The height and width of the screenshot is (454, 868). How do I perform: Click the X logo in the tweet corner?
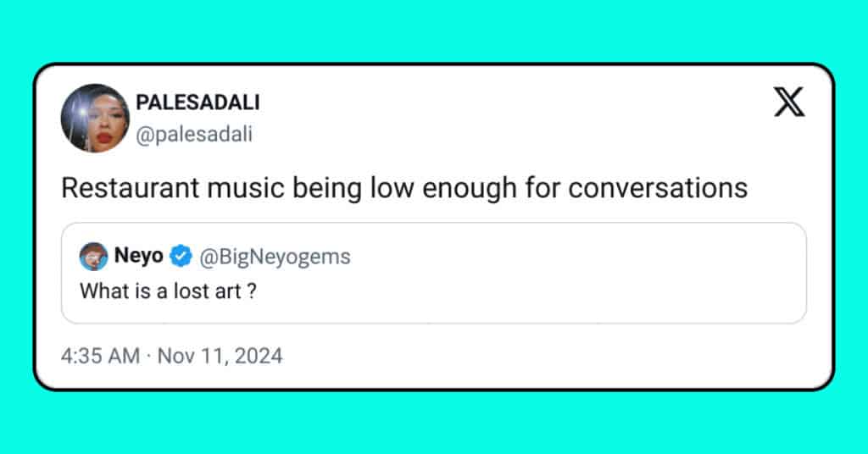click(x=789, y=102)
